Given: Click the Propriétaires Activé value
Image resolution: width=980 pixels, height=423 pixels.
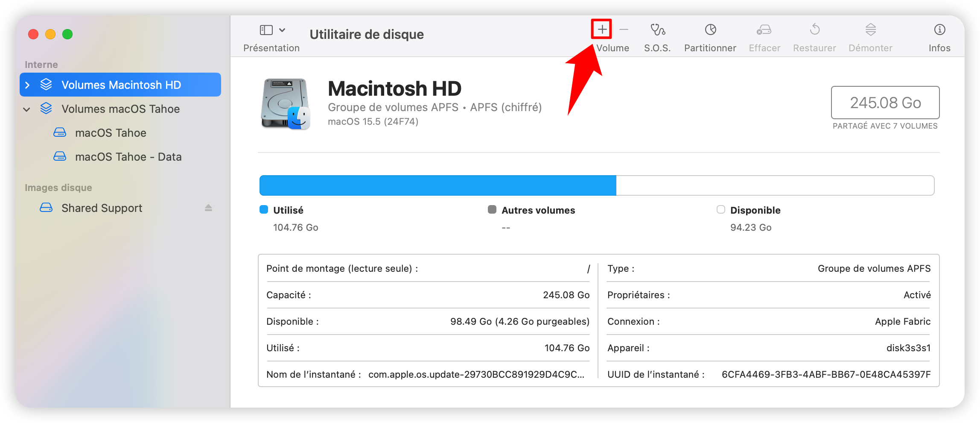Looking at the screenshot, I should (917, 295).
